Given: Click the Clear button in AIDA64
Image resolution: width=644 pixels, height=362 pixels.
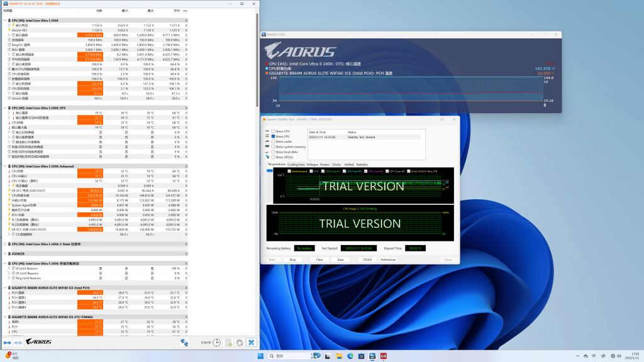Looking at the screenshot, I should [319, 260].
